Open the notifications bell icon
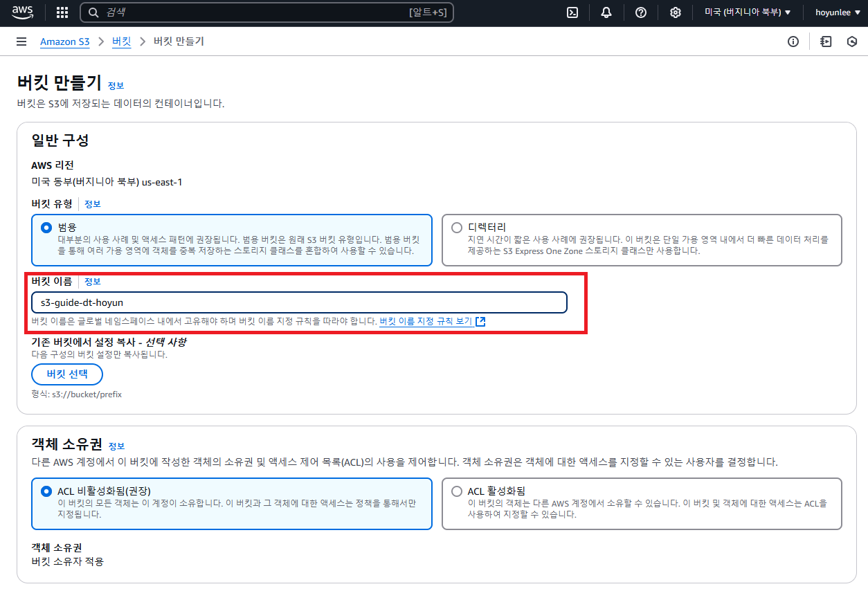868x591 pixels. 606,12
